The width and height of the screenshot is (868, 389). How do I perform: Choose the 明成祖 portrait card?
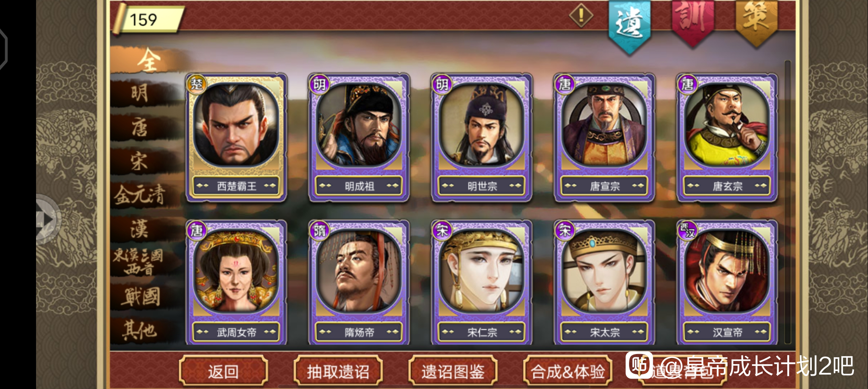tap(359, 137)
